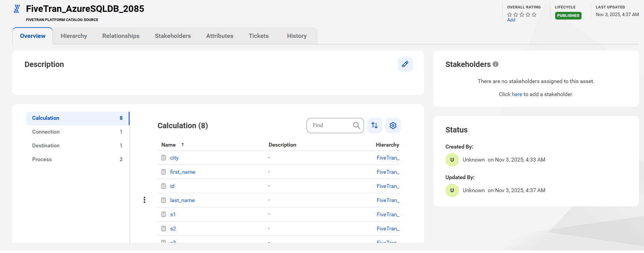This screenshot has height=253, width=644.
Task: Open the city calculation link
Action: click(174, 158)
